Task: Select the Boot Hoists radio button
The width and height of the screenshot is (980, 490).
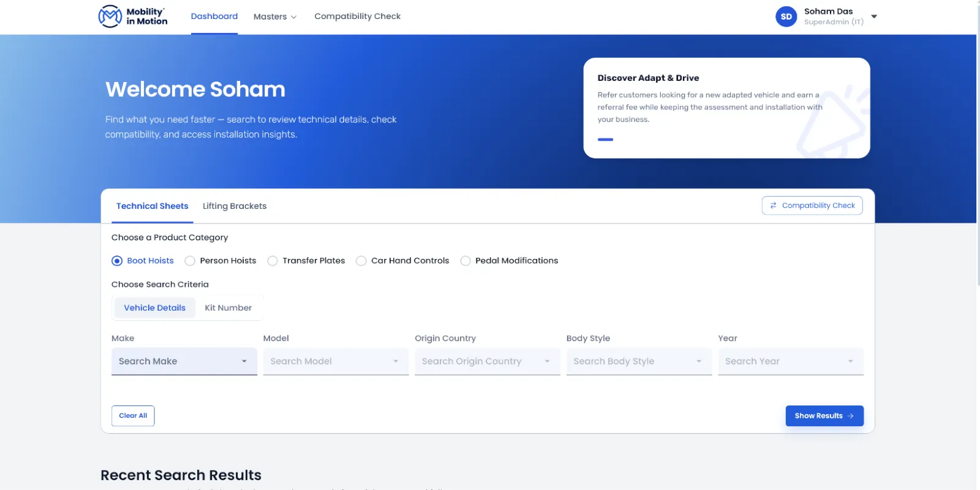Action: tap(117, 261)
